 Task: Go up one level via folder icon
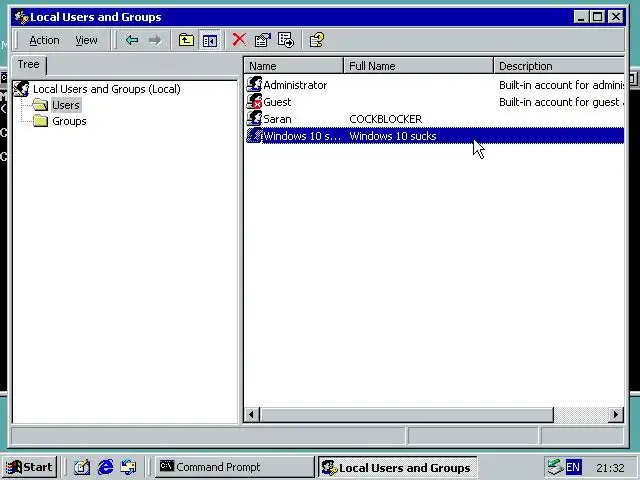tap(186, 40)
